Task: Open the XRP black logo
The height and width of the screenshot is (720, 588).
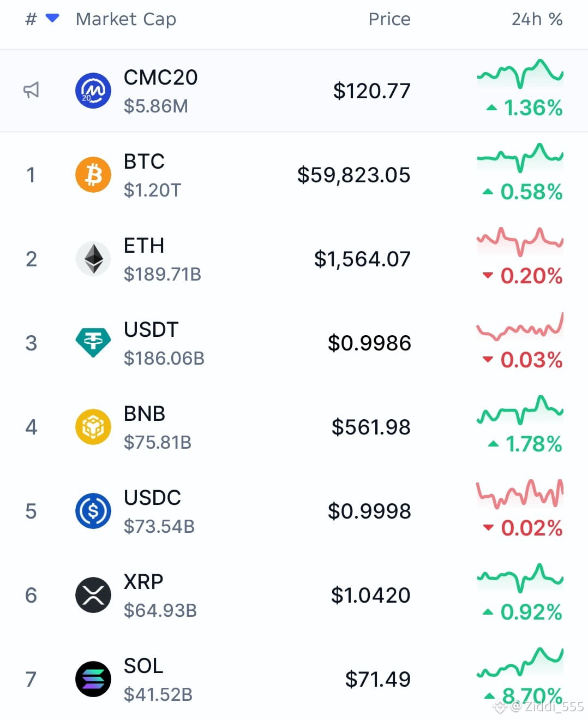Action: pos(93,595)
